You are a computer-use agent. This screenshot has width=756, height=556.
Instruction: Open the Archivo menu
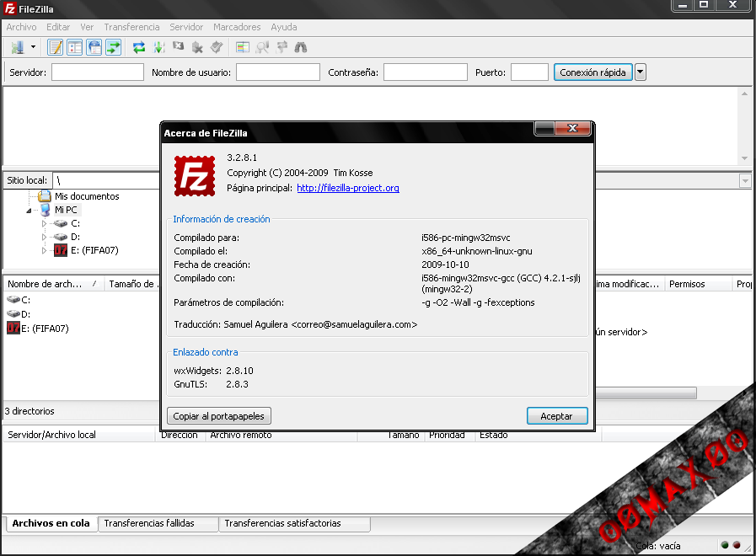21,27
